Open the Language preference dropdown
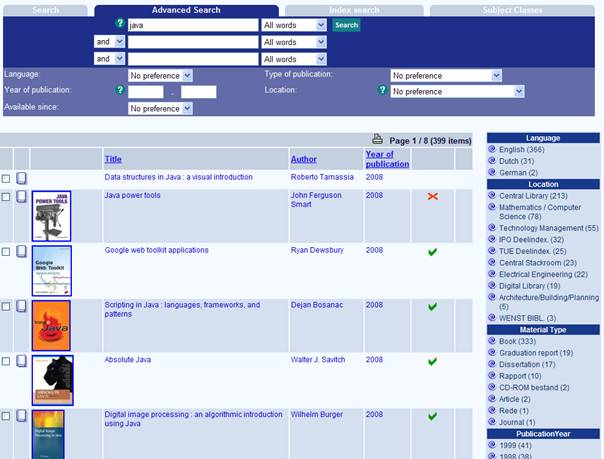604x459 pixels. 160,75
